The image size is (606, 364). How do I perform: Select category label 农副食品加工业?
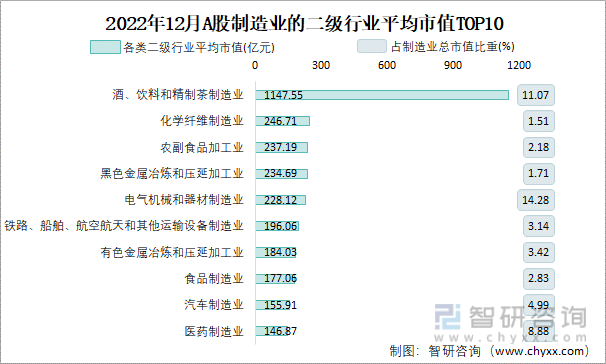tap(202, 147)
